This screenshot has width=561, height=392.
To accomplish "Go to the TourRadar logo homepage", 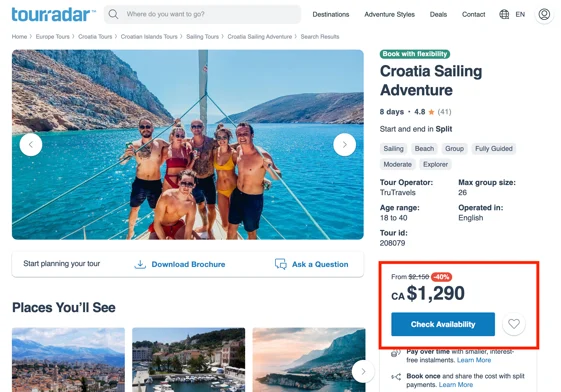I will pyautogui.click(x=54, y=15).
